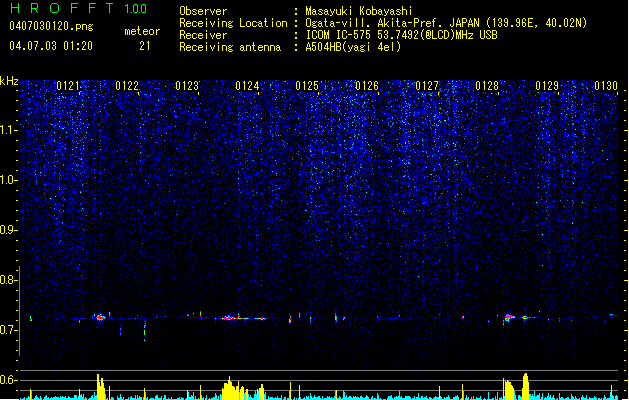Click the 0123 time marker
The image size is (629, 400).
[x=187, y=86]
